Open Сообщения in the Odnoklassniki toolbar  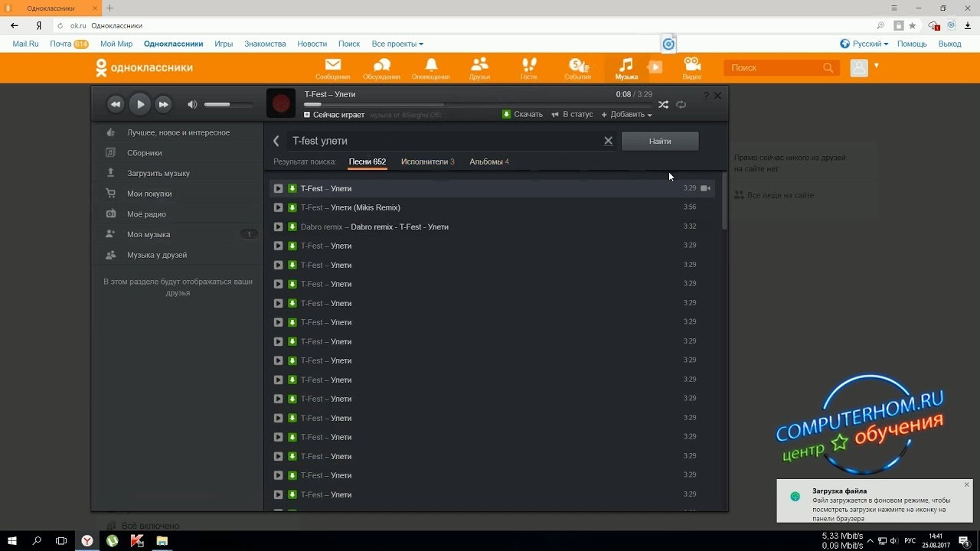[x=332, y=68]
